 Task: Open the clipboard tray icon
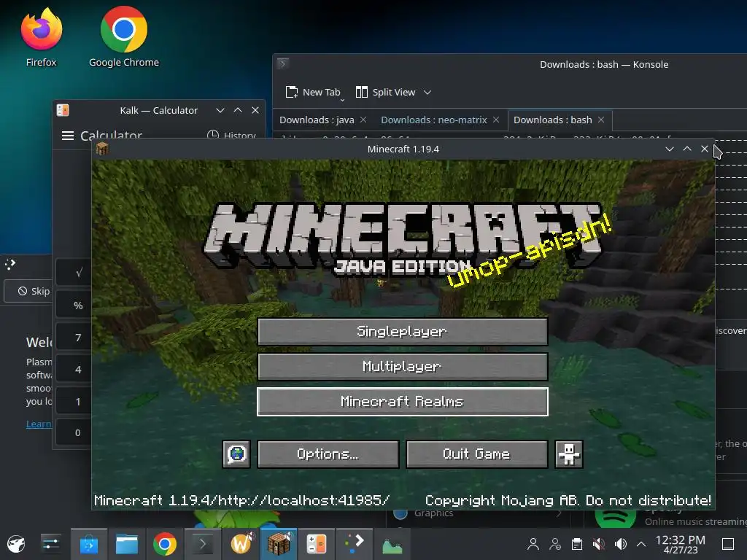(577, 544)
